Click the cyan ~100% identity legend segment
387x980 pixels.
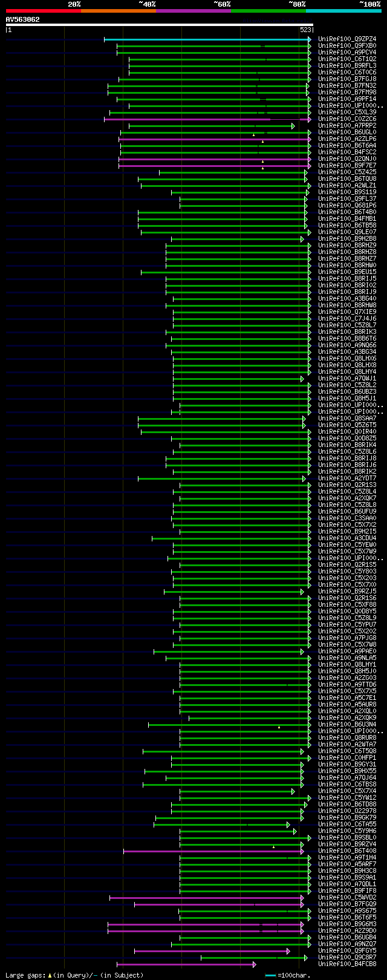343,11
